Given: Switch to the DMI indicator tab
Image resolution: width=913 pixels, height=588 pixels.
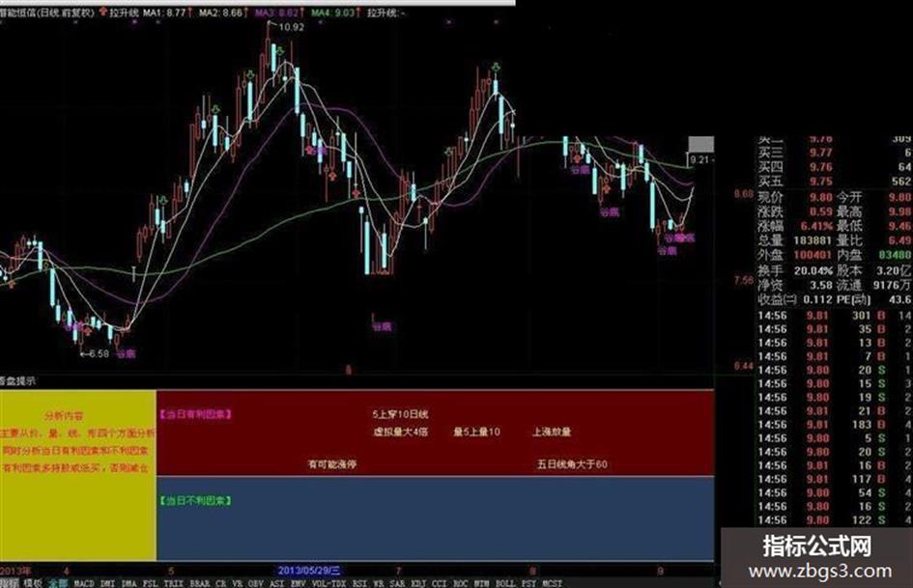Looking at the screenshot, I should point(107,583).
